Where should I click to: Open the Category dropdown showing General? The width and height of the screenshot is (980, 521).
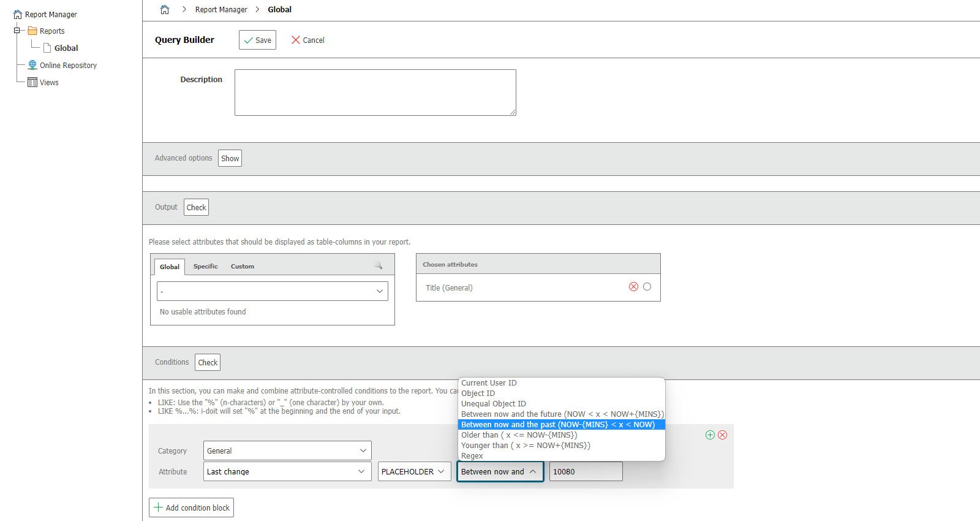click(287, 451)
